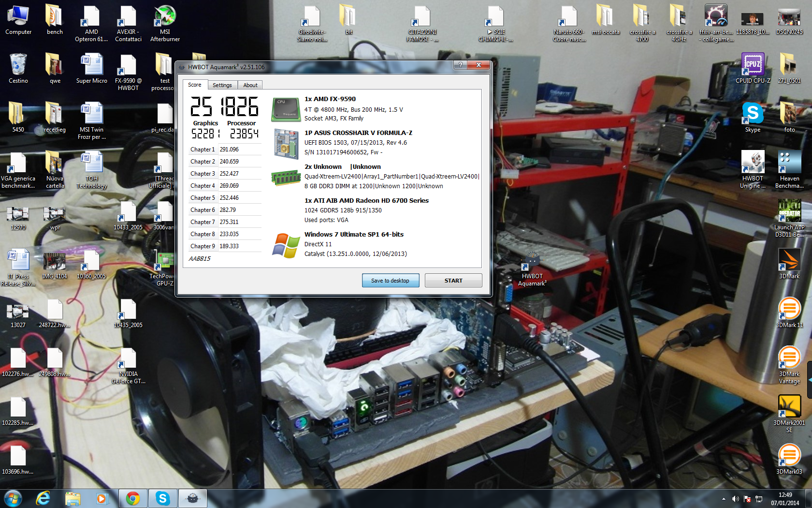Click the RAM module icon in Aquamark
812x508 pixels.
[286, 178]
